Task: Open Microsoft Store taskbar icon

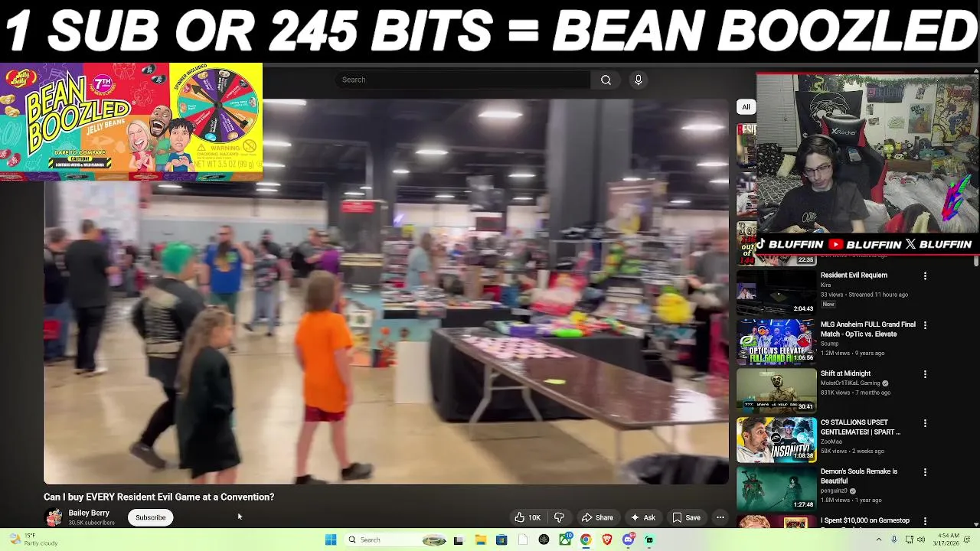Action: coord(501,540)
